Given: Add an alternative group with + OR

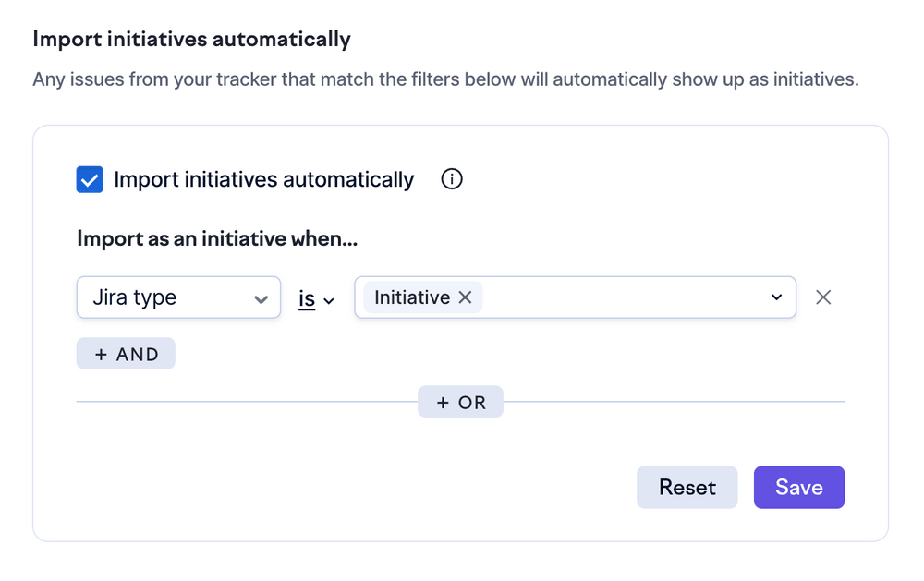Looking at the screenshot, I should (x=460, y=402).
